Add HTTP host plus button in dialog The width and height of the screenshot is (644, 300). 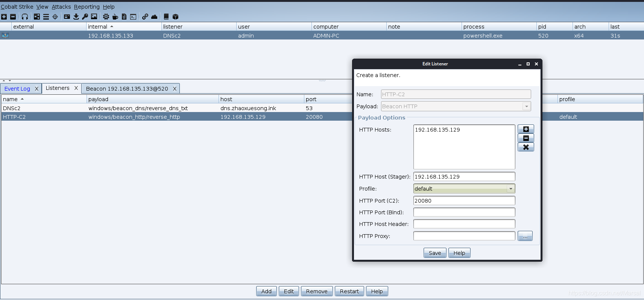click(526, 129)
